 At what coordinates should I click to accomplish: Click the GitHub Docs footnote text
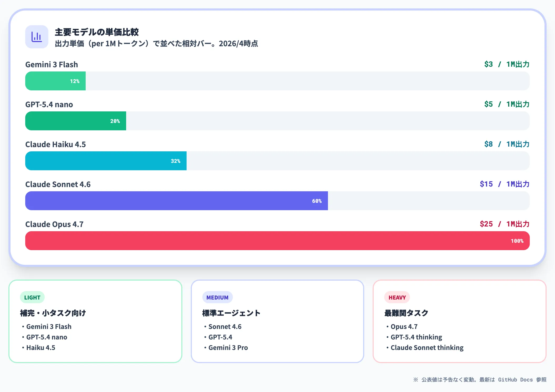coord(515,380)
